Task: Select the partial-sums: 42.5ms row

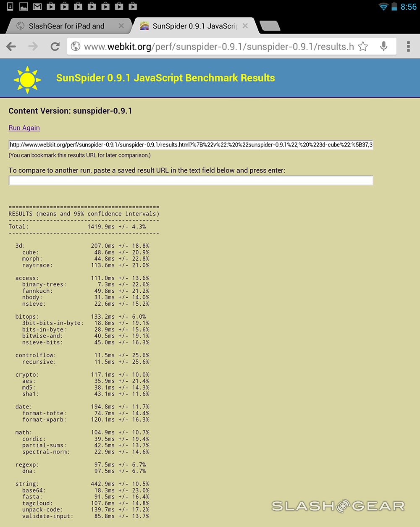Action: pos(86,446)
